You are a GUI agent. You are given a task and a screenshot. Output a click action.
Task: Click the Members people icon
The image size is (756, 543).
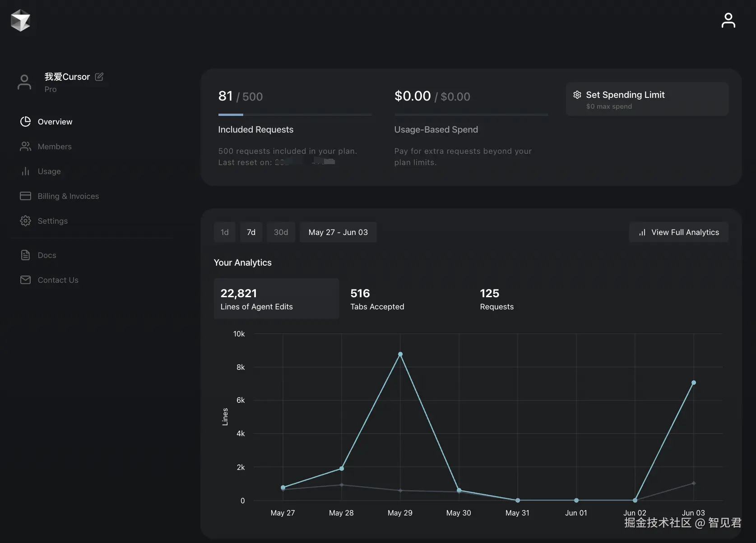click(x=25, y=146)
